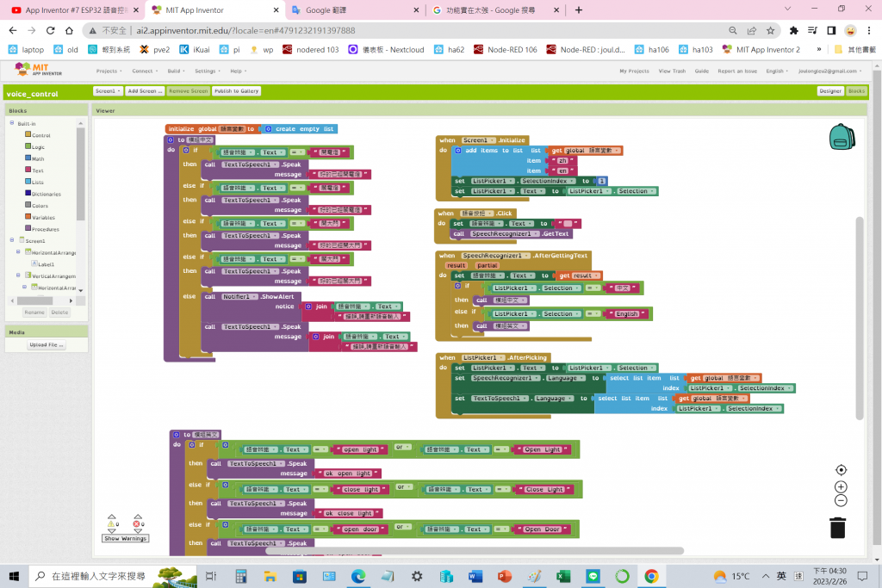Open the English language dropdown

coord(777,71)
